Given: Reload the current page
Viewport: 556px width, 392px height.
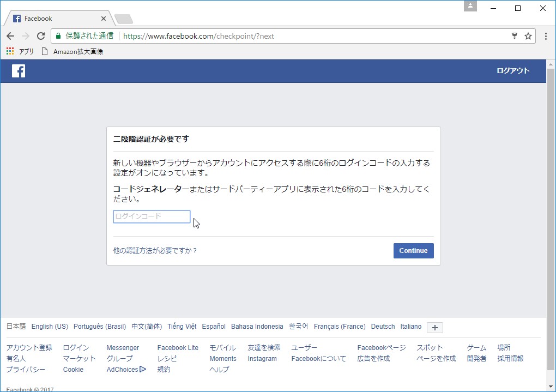Looking at the screenshot, I should point(40,36).
